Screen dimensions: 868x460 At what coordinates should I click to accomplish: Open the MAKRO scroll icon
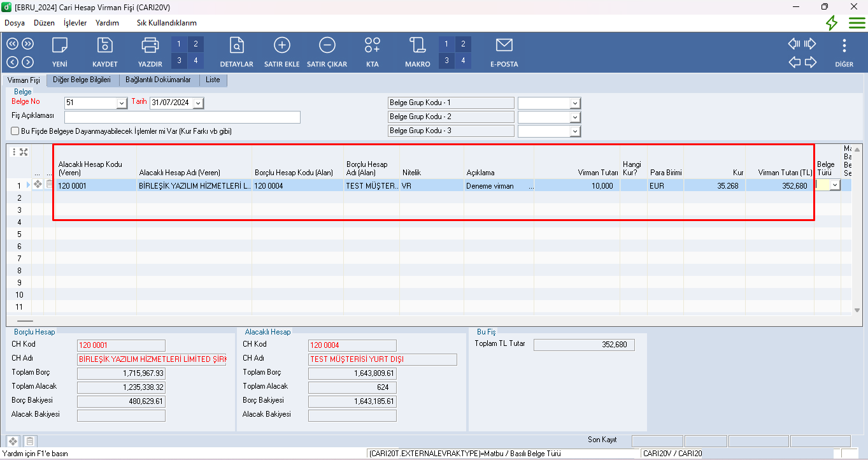tap(418, 45)
